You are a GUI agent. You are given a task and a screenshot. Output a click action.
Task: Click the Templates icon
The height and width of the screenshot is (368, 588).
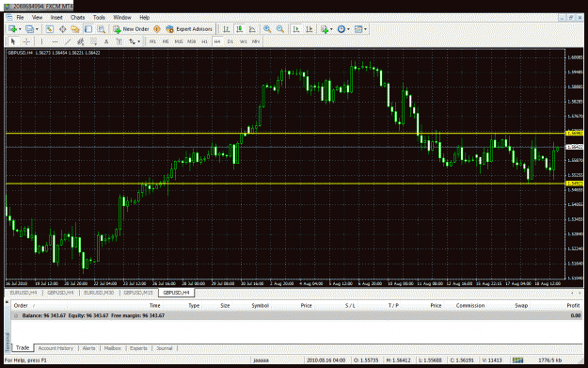coord(358,29)
